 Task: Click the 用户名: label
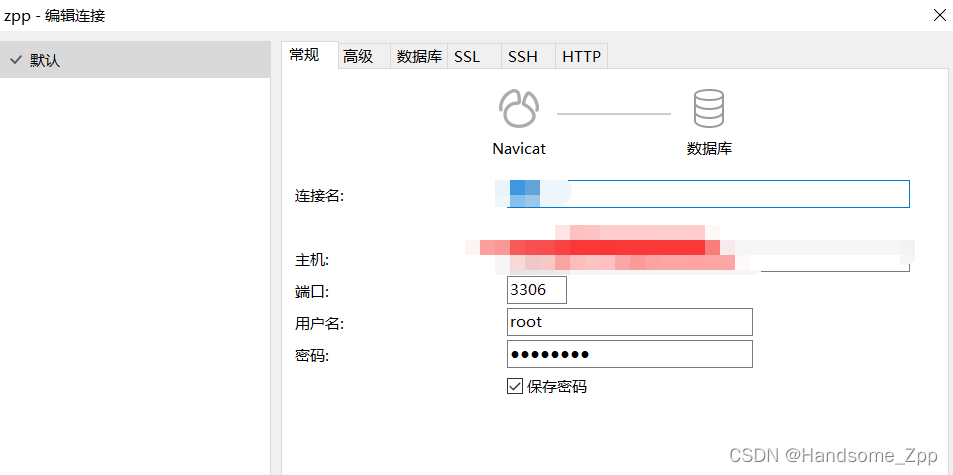point(320,324)
